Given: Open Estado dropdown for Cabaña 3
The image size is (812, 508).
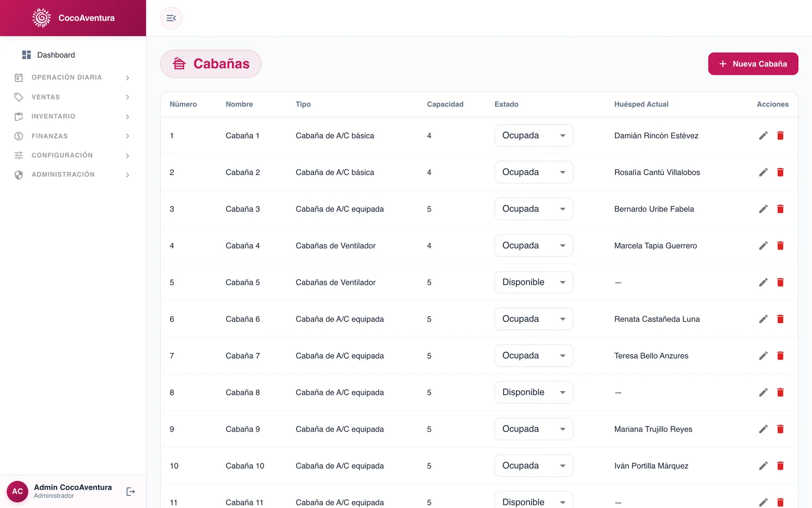Looking at the screenshot, I should point(534,209).
